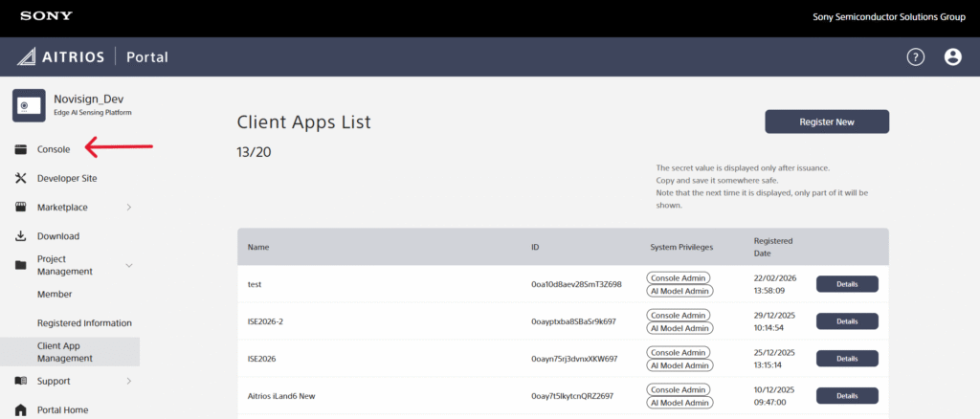Expand the Support submenu chevron
This screenshot has width=980, height=419.
(x=128, y=381)
